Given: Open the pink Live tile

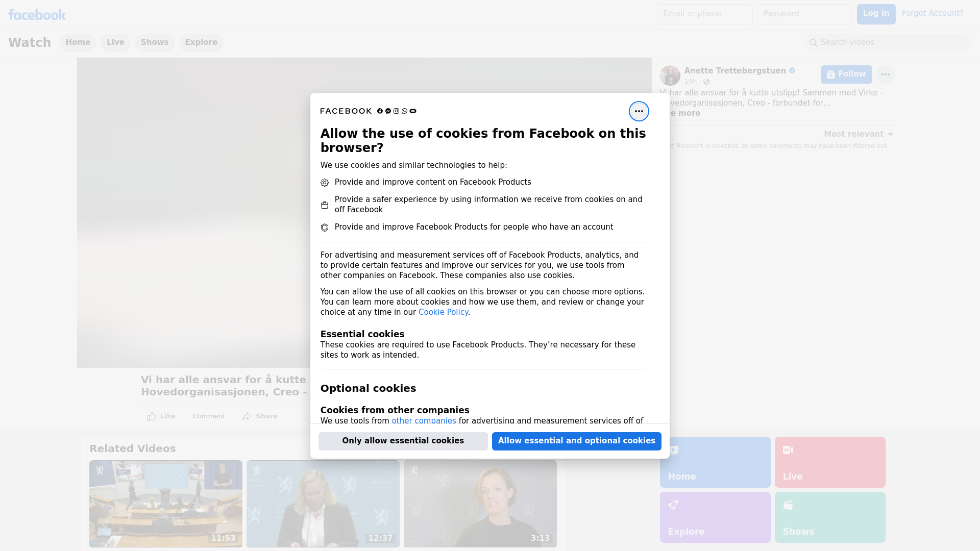Looking at the screenshot, I should (x=830, y=462).
